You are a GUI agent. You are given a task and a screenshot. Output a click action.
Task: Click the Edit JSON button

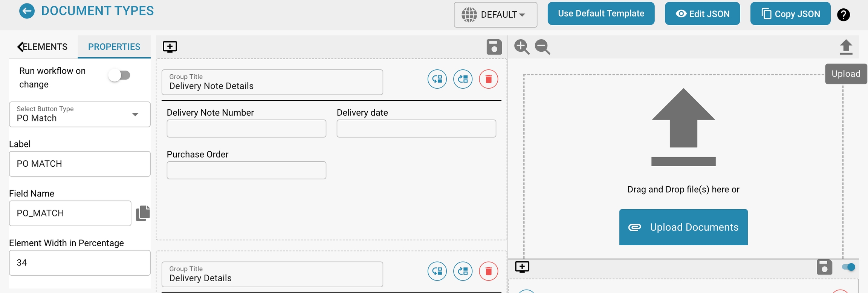coord(702,14)
